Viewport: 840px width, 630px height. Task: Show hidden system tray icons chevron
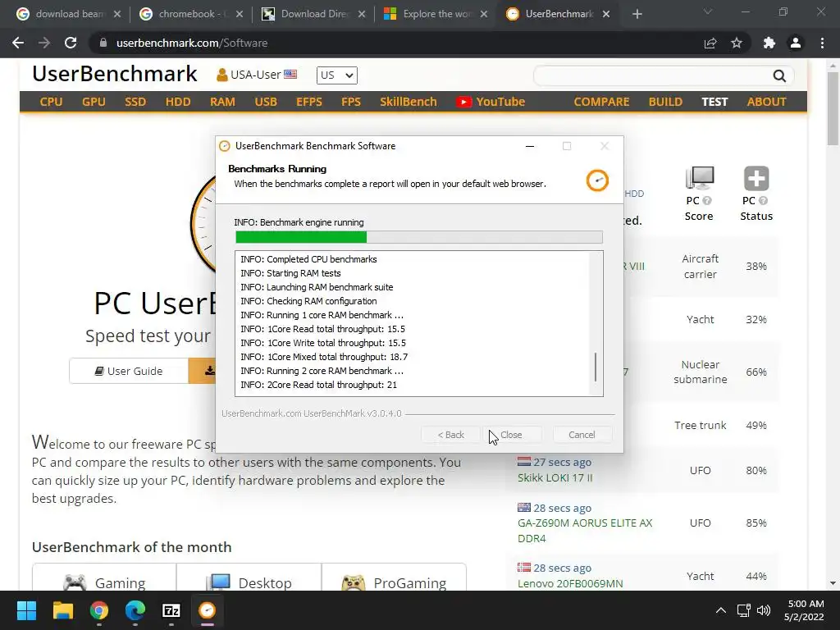click(721, 610)
